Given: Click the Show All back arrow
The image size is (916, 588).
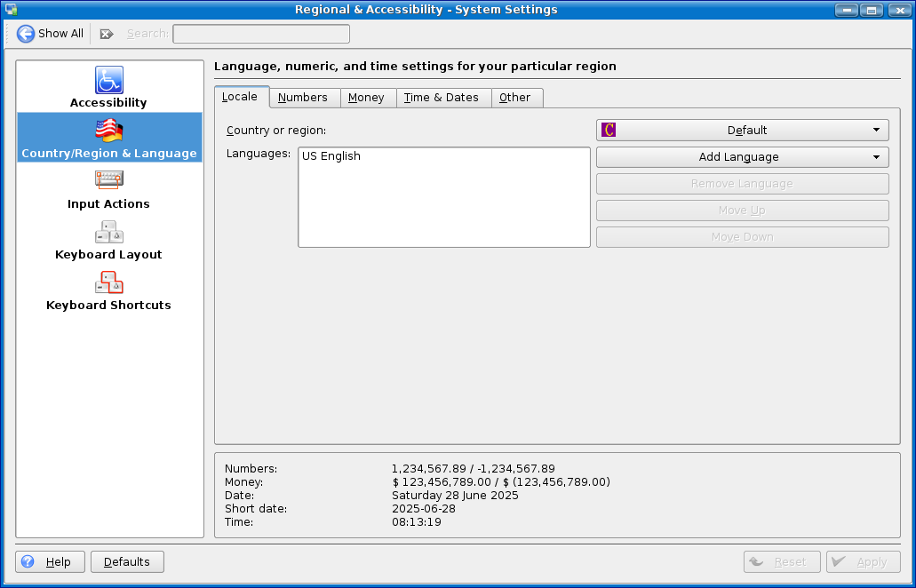Looking at the screenshot, I should (x=27, y=34).
